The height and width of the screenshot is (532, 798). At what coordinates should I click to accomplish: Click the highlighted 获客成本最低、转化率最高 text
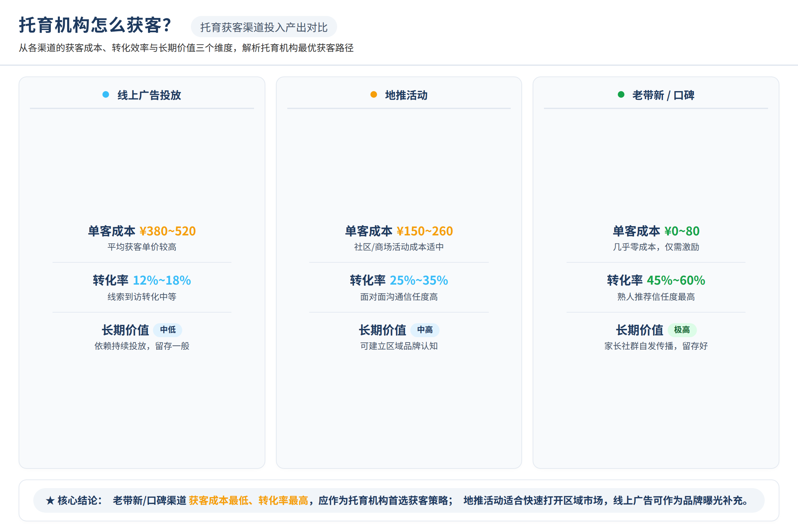(248, 500)
